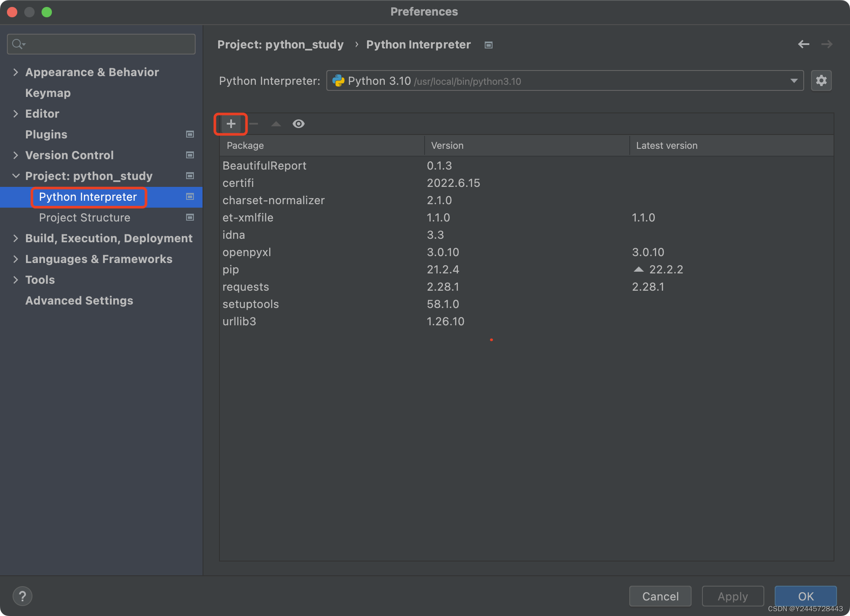Click the uninstall package minus icon
This screenshot has height=616, width=850.
pyautogui.click(x=254, y=124)
